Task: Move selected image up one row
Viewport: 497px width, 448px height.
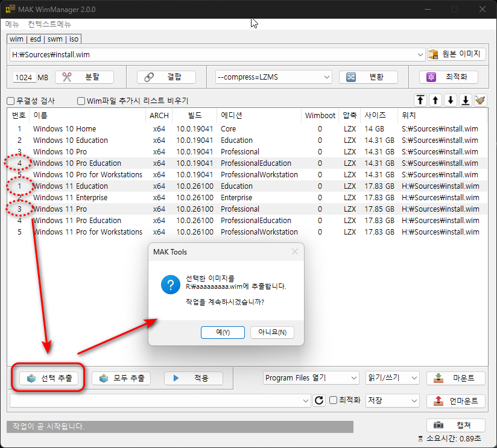Action: pyautogui.click(x=435, y=101)
